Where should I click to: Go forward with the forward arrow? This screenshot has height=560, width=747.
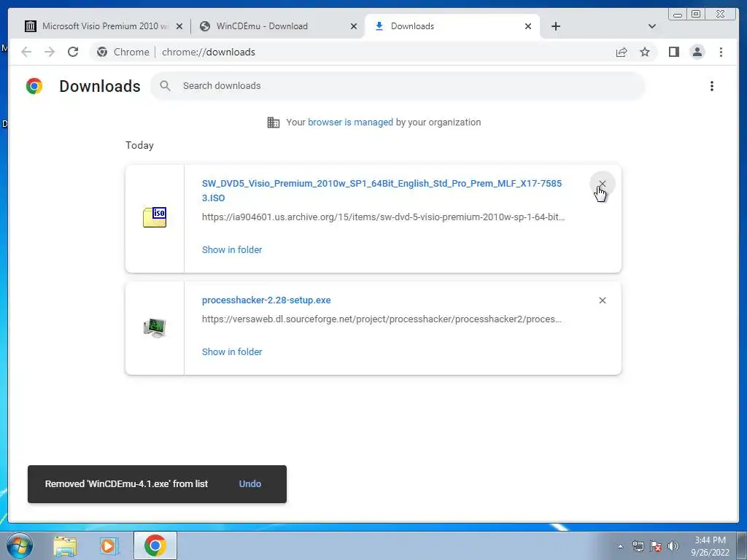pos(50,52)
